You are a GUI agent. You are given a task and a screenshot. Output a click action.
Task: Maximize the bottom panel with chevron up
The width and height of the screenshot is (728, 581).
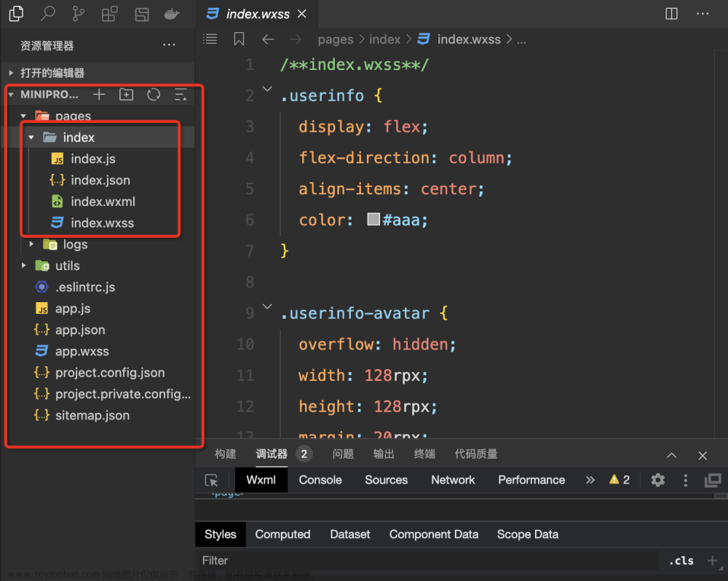(671, 455)
